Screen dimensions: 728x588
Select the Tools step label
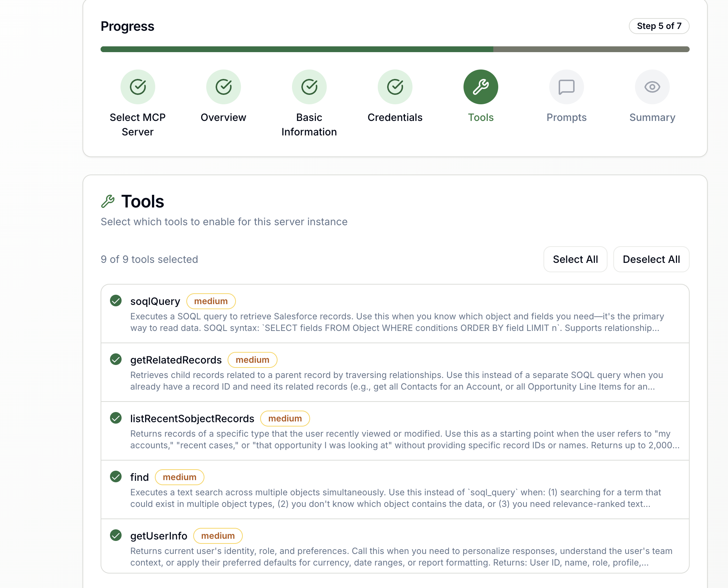pyautogui.click(x=481, y=117)
